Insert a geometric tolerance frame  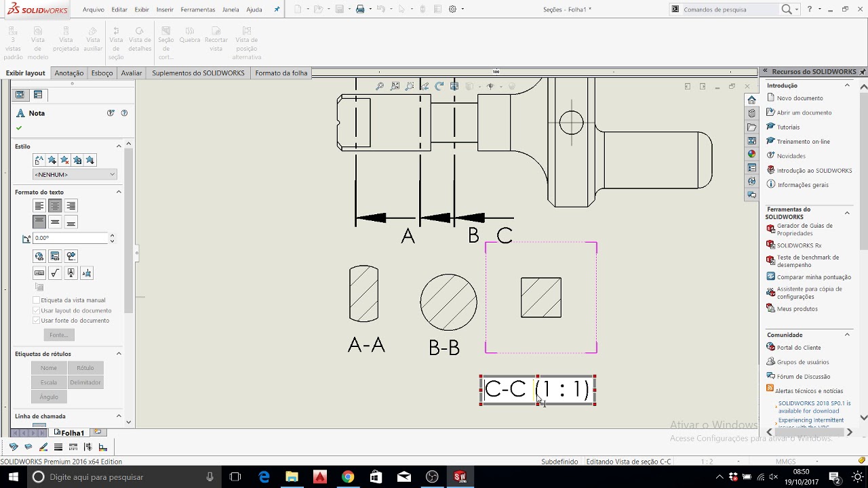39,273
